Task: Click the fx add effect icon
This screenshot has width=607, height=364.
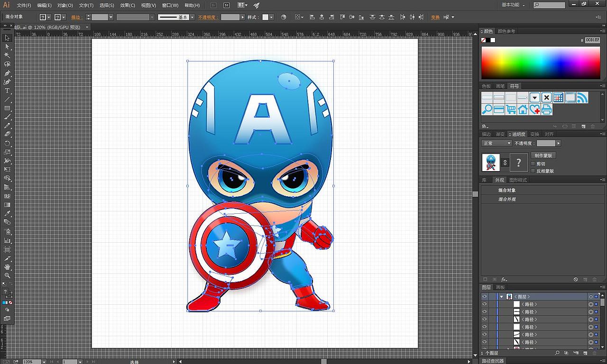Action: [504, 280]
